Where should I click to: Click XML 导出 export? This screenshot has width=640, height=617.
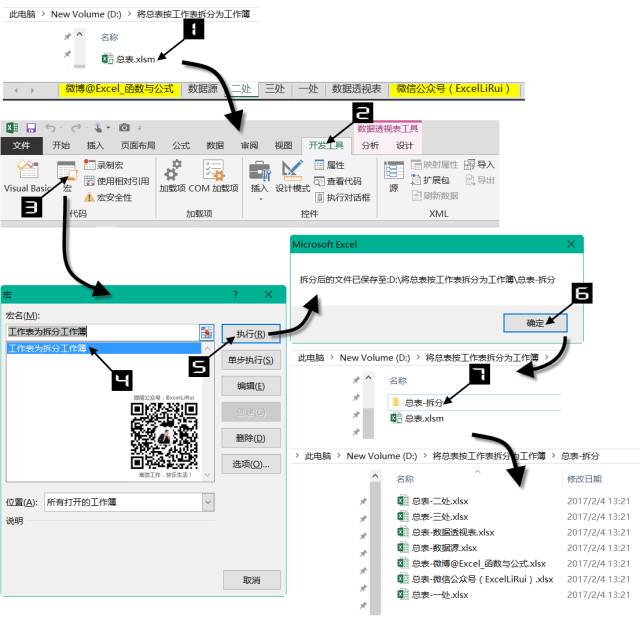point(480,180)
